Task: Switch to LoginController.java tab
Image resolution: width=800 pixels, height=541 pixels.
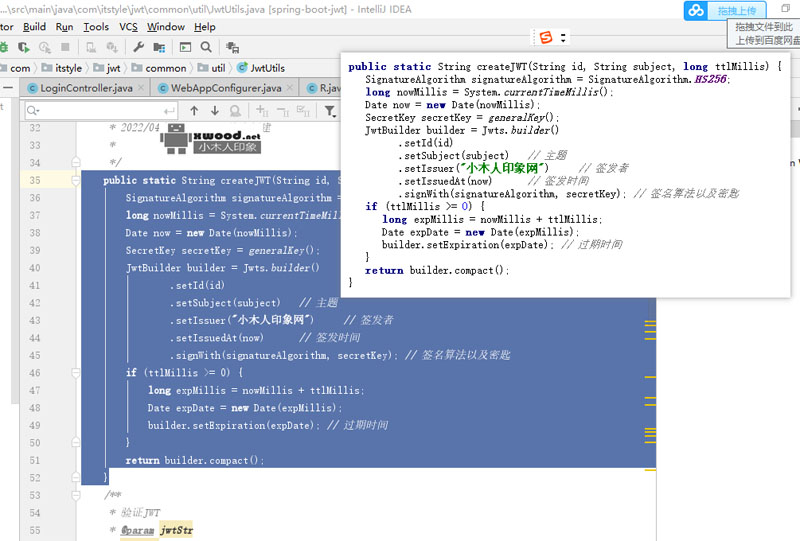Action: (86, 88)
